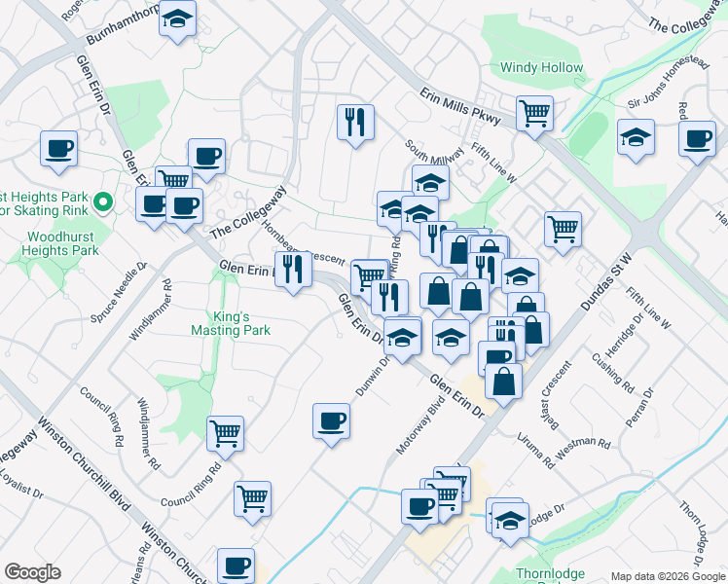Image resolution: width=728 pixels, height=584 pixels.
Task: Open the shopping bag marker on Dundas St at Glen Erin Dr
Action: pos(503,383)
